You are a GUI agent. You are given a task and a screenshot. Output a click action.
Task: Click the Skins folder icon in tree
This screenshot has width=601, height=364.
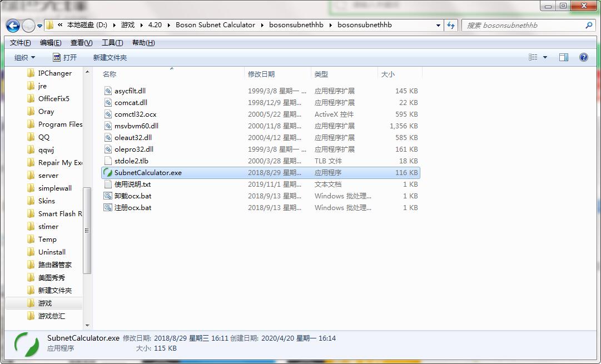pos(31,201)
